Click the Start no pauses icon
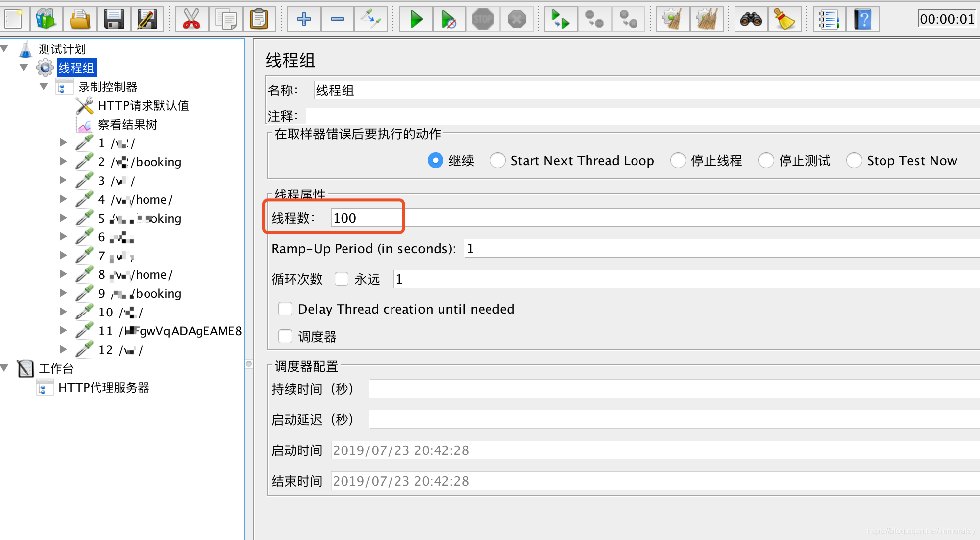Viewport: 980px width, 540px height. 449,19
